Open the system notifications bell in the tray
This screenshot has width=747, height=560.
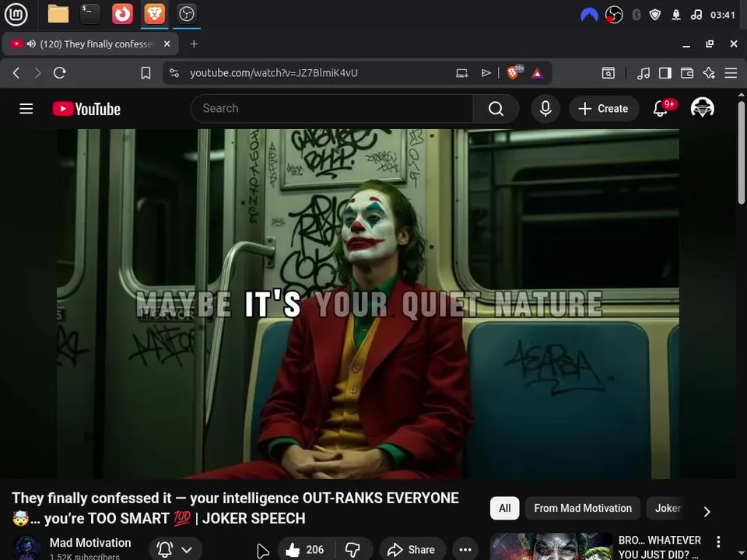pos(675,15)
